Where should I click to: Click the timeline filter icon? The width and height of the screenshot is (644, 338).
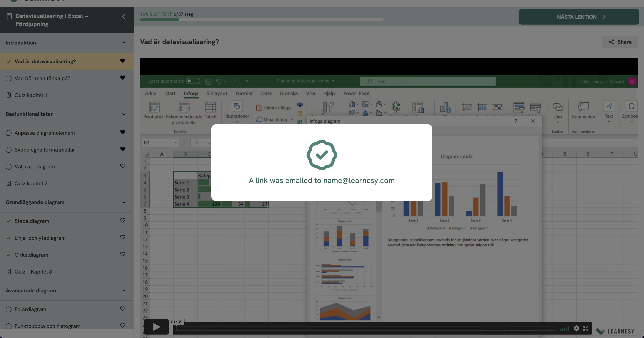point(535,108)
